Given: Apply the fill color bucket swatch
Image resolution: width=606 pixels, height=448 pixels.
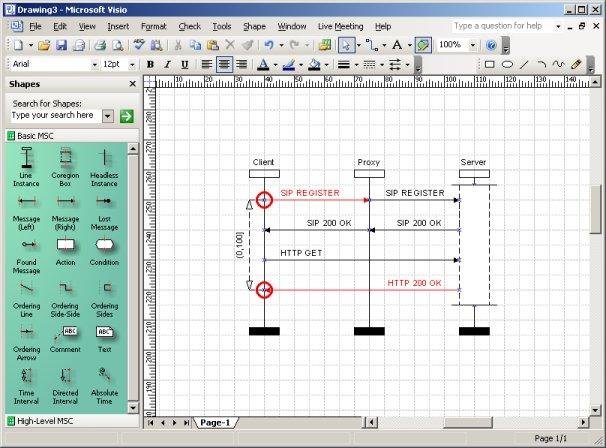Looking at the screenshot, I should (x=314, y=65).
